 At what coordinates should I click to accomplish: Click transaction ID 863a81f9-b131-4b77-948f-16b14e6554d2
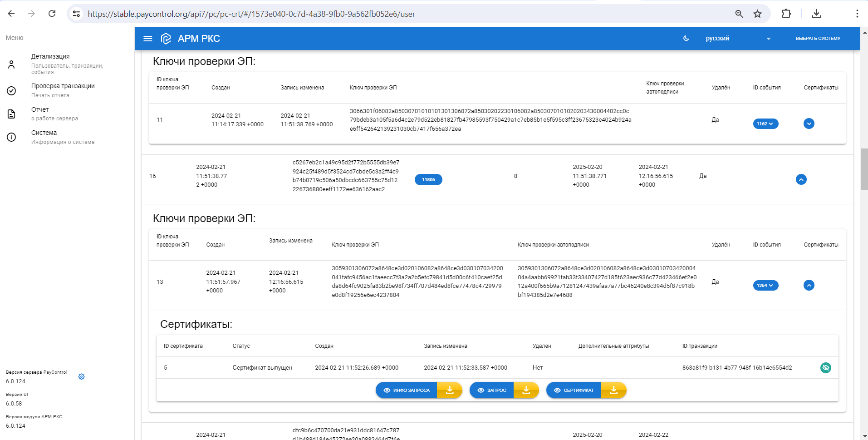click(737, 368)
